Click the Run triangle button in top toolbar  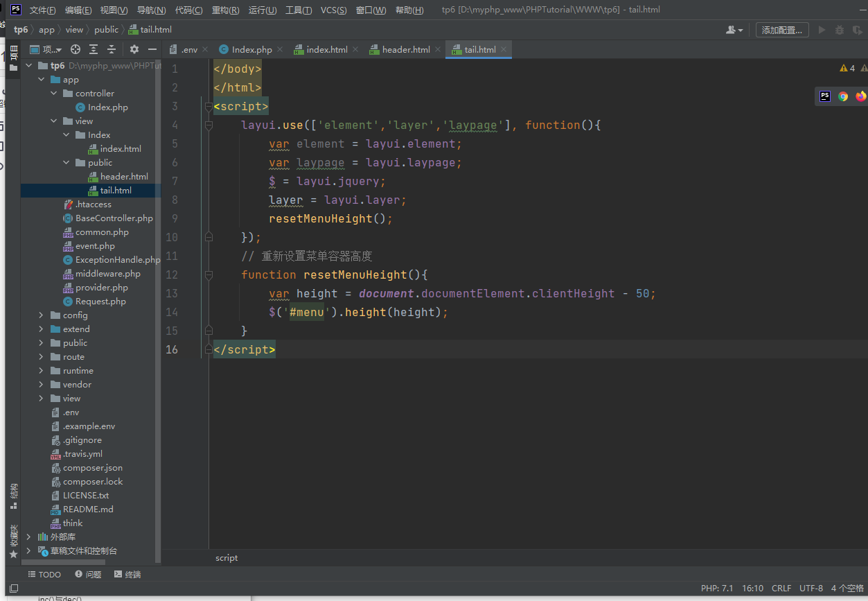pyautogui.click(x=822, y=30)
